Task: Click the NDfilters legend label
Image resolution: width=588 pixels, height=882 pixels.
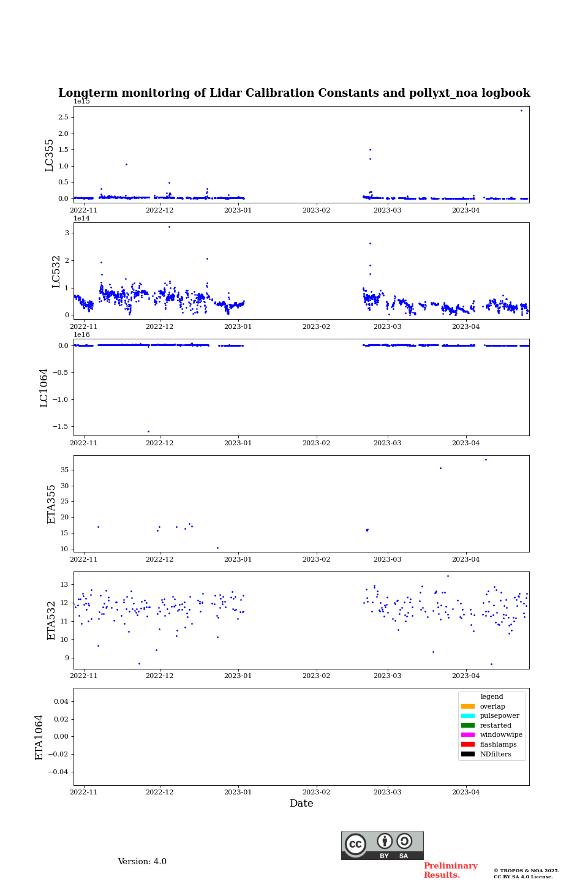Action: (x=496, y=754)
